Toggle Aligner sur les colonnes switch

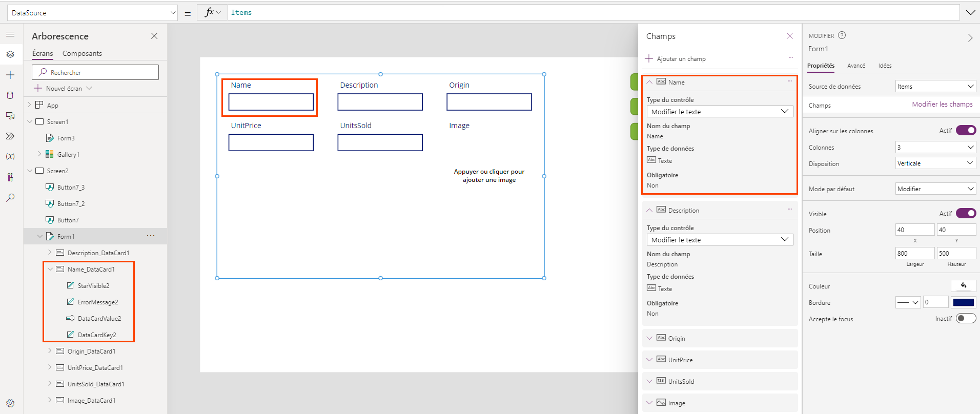point(966,130)
